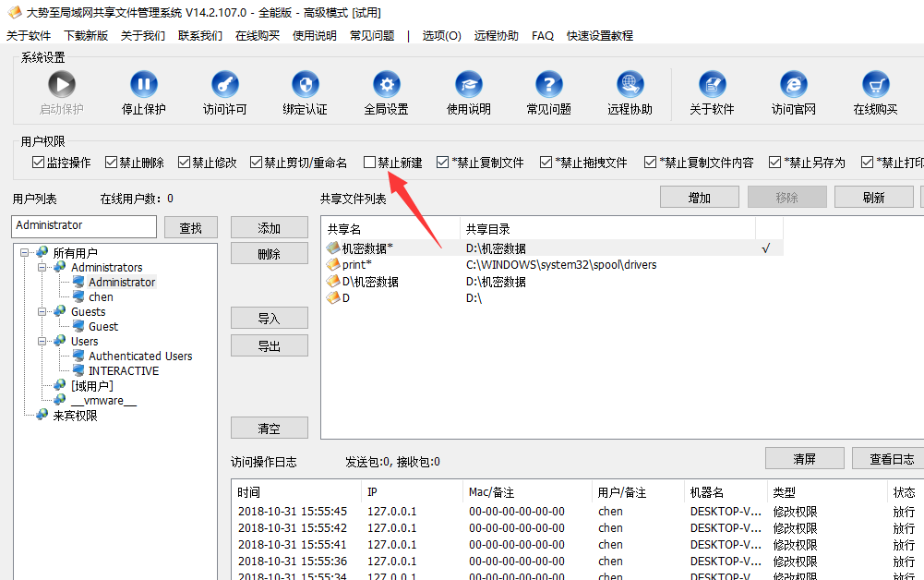Click the Administrator search input field
Screen dimensions: 924x580
tap(84, 225)
